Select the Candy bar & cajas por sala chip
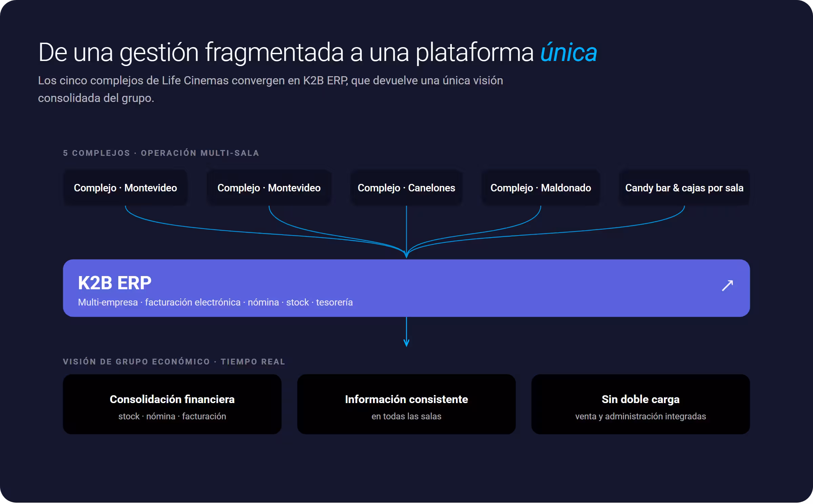This screenshot has width=813, height=504. point(684,188)
